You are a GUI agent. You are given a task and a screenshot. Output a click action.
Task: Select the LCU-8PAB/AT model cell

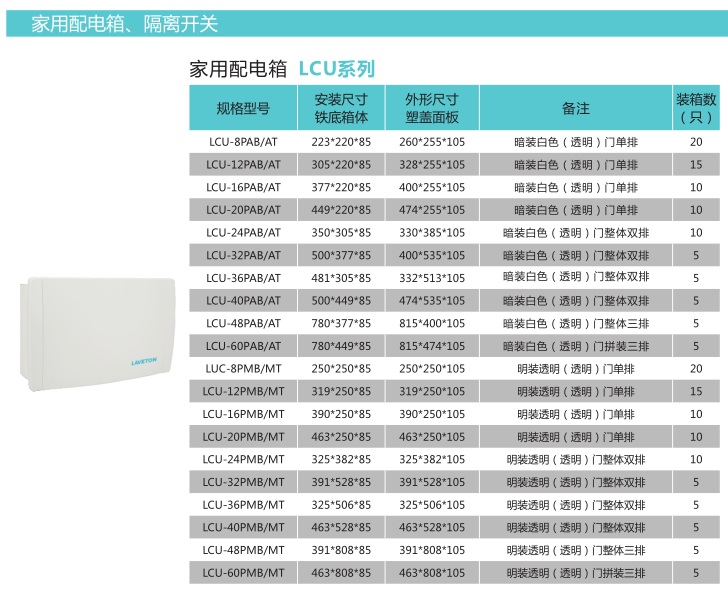[243, 142]
